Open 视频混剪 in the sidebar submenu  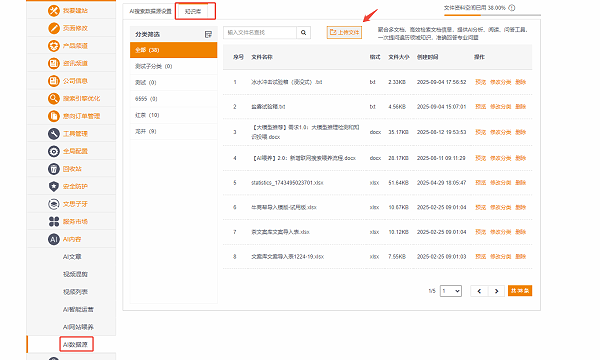point(75,274)
